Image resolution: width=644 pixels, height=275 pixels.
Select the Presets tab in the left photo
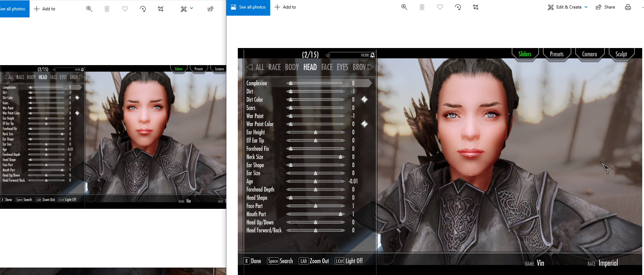tap(199, 69)
